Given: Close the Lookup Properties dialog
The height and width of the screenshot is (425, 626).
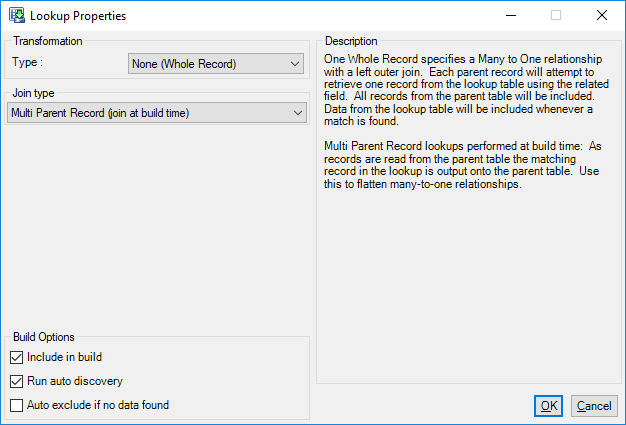Looking at the screenshot, I should point(602,16).
